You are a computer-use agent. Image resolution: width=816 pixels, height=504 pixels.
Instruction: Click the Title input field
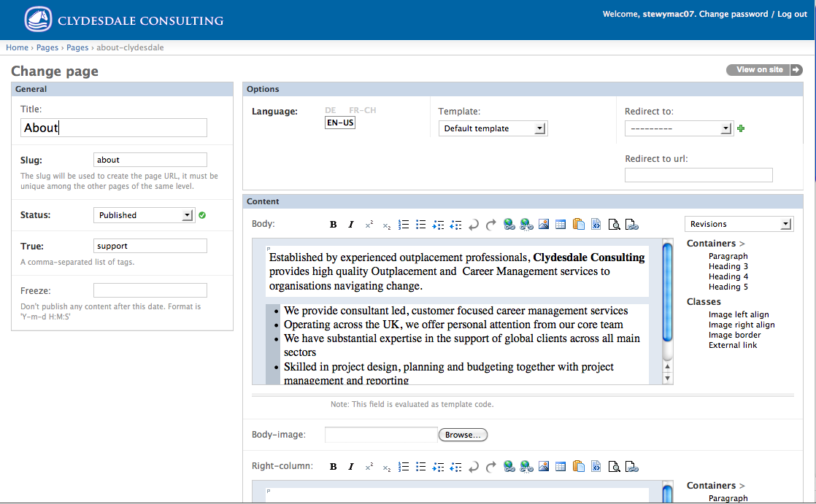click(113, 128)
